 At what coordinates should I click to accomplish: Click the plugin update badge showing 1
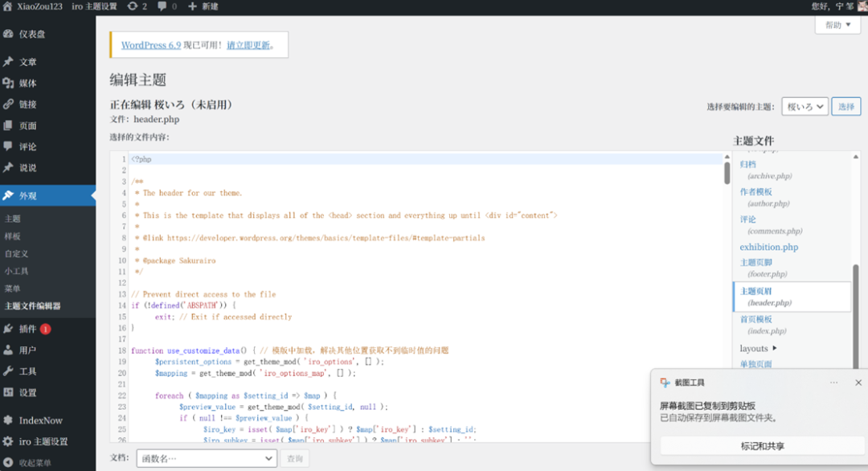coord(45,329)
